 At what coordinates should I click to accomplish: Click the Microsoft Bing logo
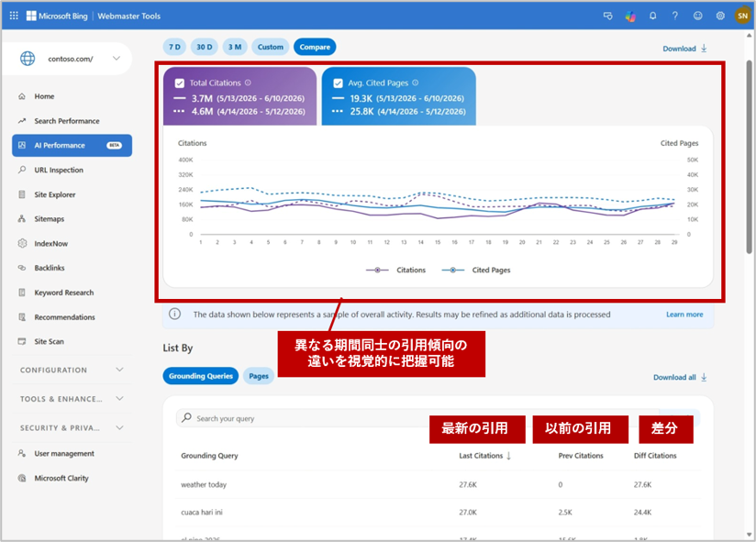tap(57, 16)
